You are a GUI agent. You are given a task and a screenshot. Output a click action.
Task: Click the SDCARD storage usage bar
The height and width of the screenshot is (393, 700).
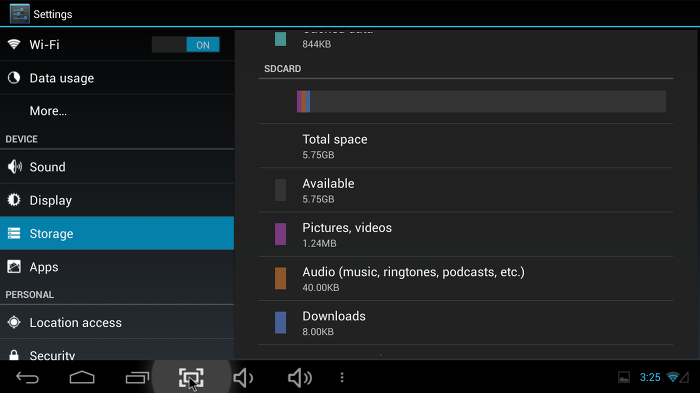[x=481, y=101]
